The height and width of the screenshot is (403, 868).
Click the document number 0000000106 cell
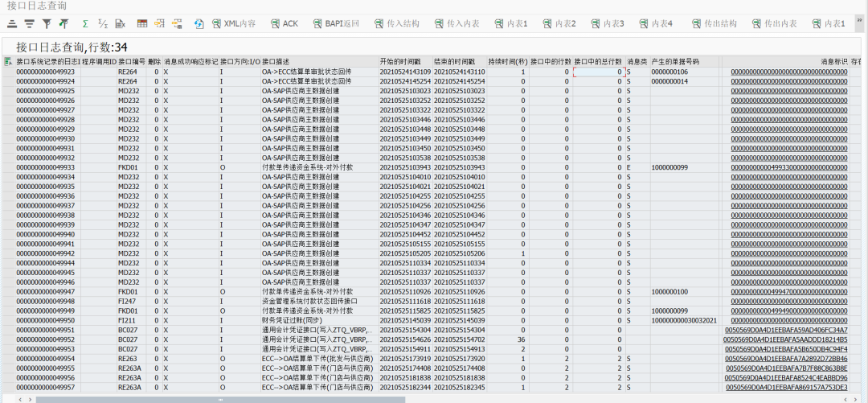coord(684,72)
